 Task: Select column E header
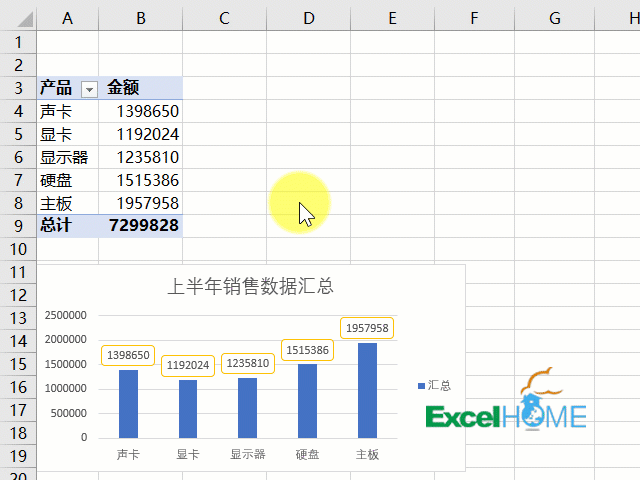pyautogui.click(x=392, y=18)
